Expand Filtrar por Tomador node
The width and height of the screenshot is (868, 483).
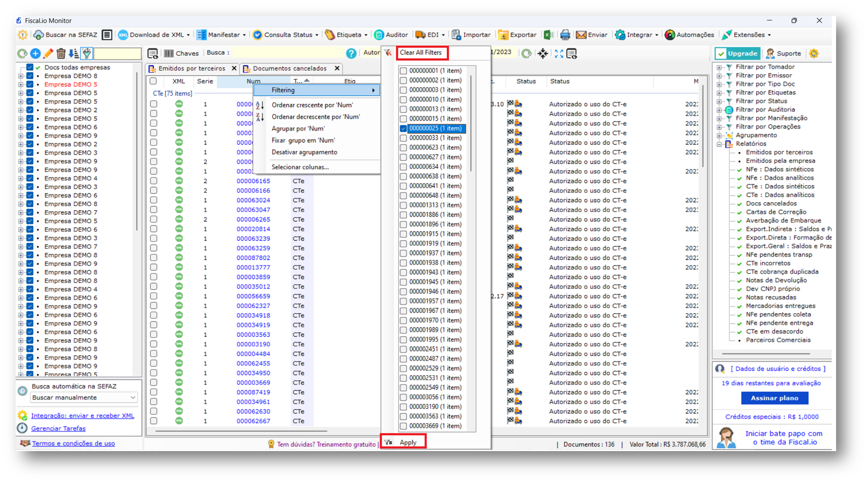[719, 67]
